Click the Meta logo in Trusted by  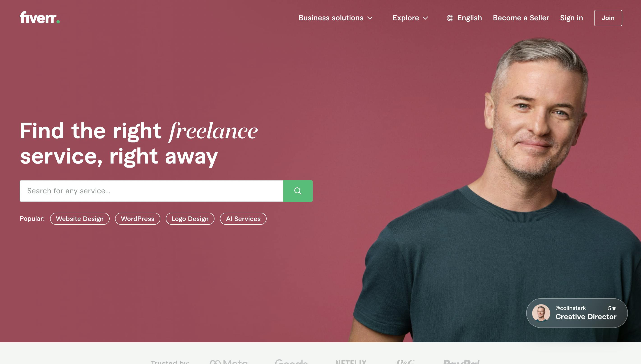[x=228, y=362]
